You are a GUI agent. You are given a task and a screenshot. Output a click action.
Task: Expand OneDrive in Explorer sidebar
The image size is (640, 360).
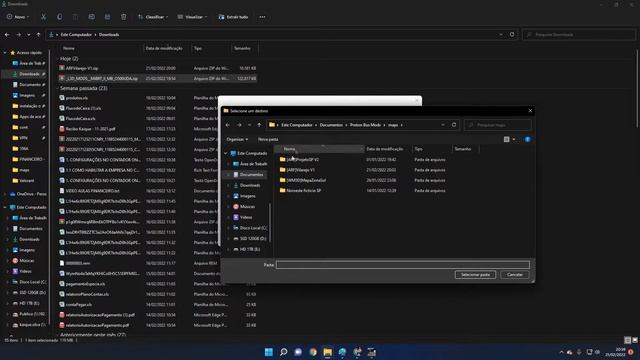[x=5, y=194]
